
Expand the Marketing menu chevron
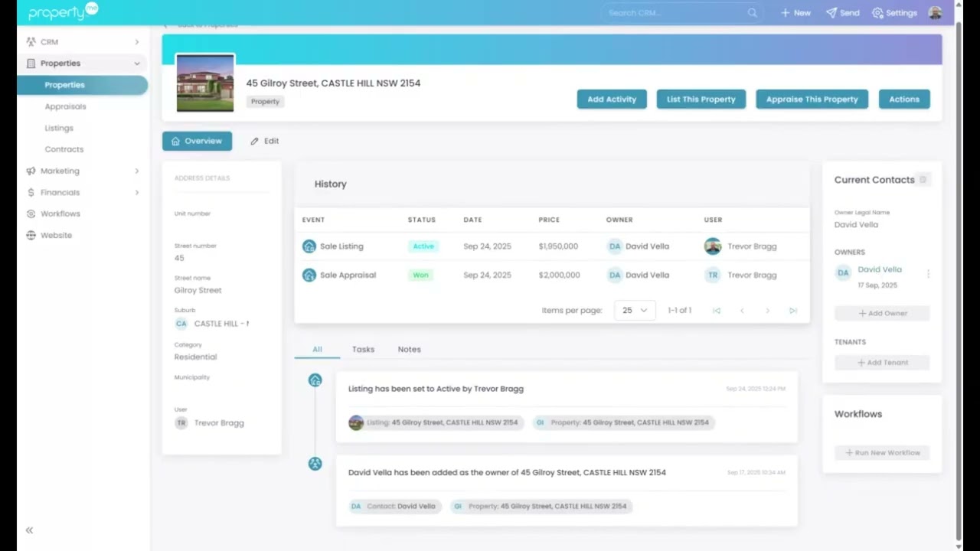tap(137, 171)
